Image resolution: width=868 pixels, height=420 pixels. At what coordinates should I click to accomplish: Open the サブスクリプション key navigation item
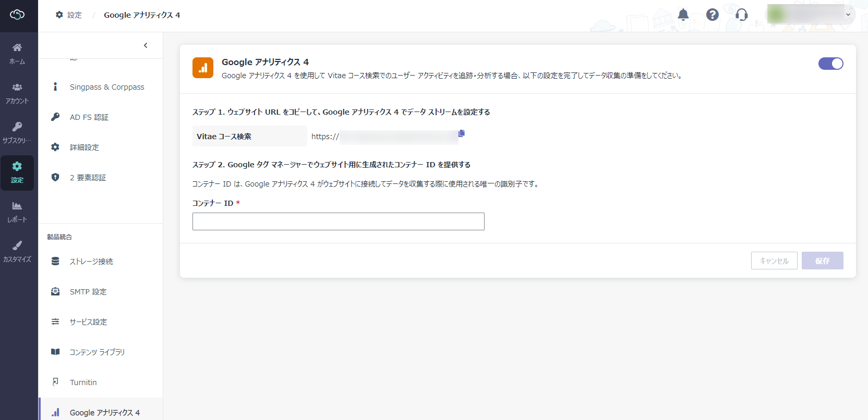point(17,133)
